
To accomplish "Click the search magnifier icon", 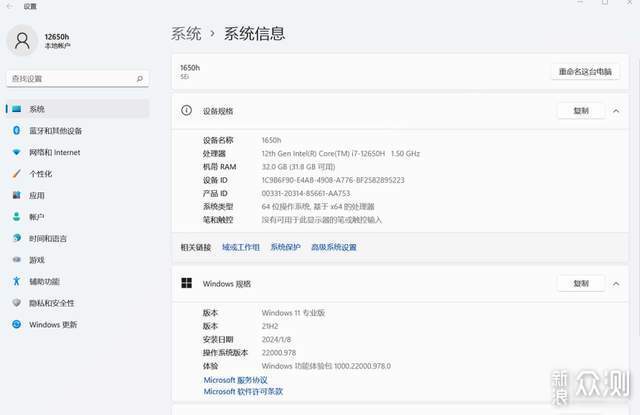I will (x=140, y=78).
